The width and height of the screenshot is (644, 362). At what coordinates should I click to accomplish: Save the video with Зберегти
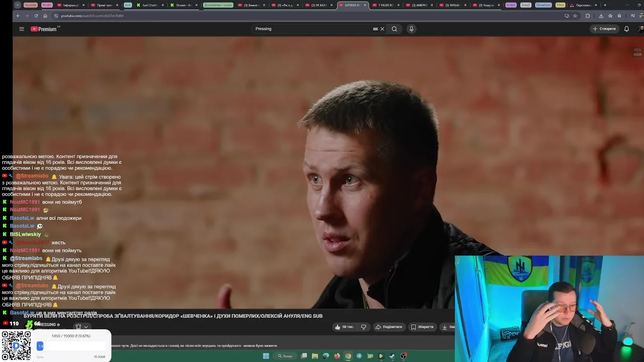coord(422,327)
